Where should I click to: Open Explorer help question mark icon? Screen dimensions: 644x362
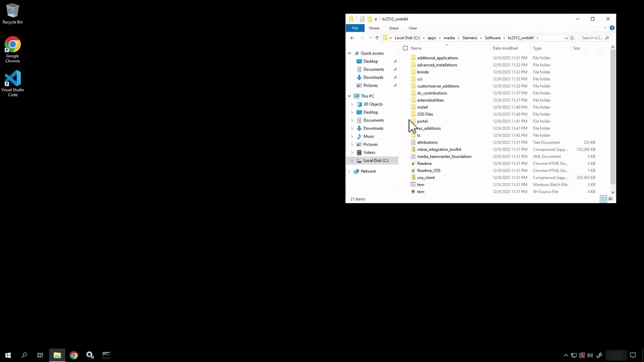(x=612, y=28)
